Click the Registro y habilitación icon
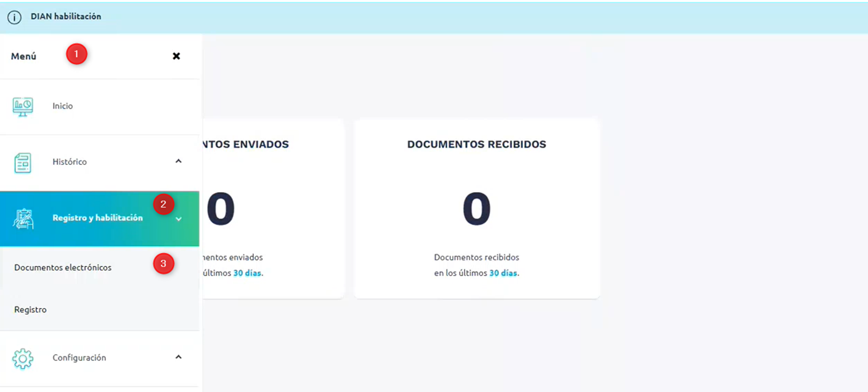Screen dimensions: 868x392 click(23, 219)
